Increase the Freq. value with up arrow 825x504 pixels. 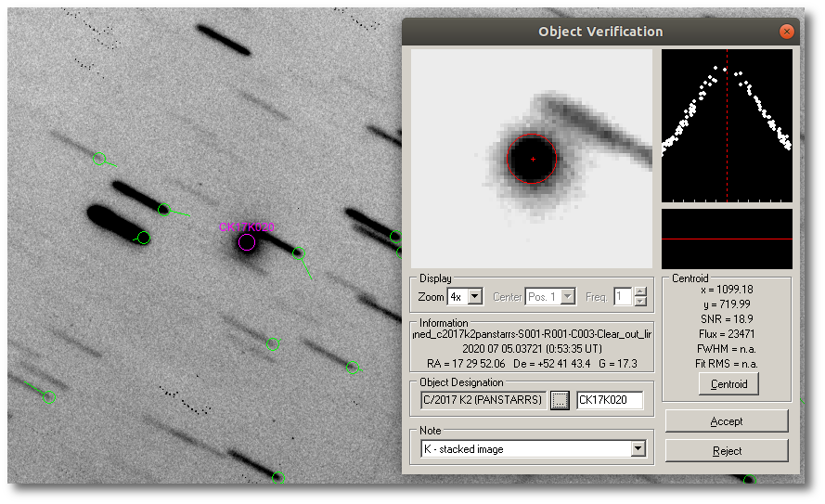click(x=640, y=291)
